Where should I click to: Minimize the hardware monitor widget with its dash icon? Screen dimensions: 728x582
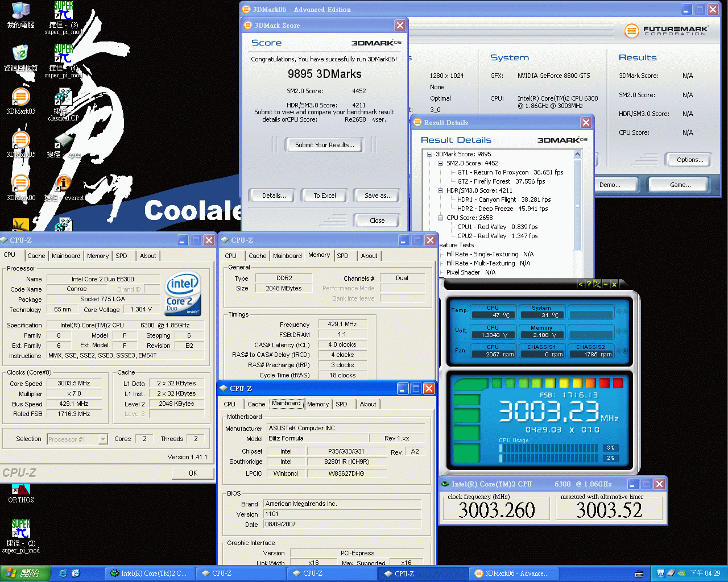pyautogui.click(x=606, y=284)
